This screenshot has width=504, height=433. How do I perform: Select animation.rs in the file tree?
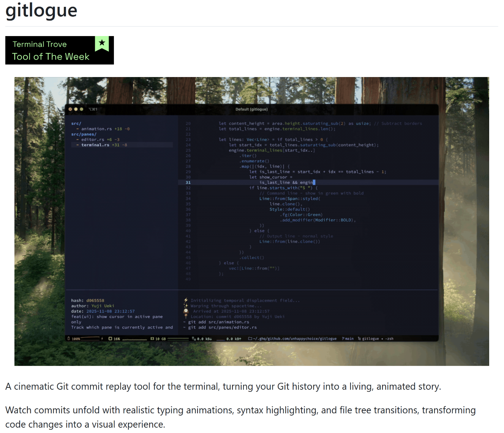(96, 129)
